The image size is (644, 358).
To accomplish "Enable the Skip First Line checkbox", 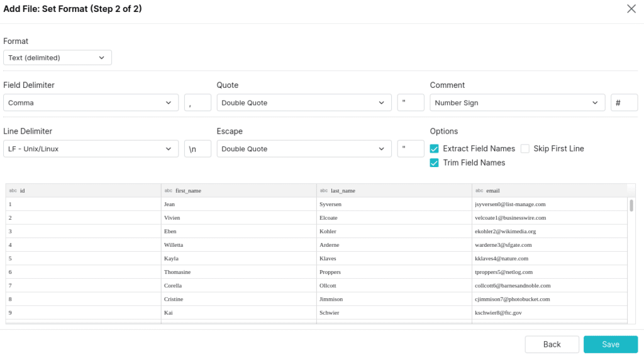I will click(525, 148).
